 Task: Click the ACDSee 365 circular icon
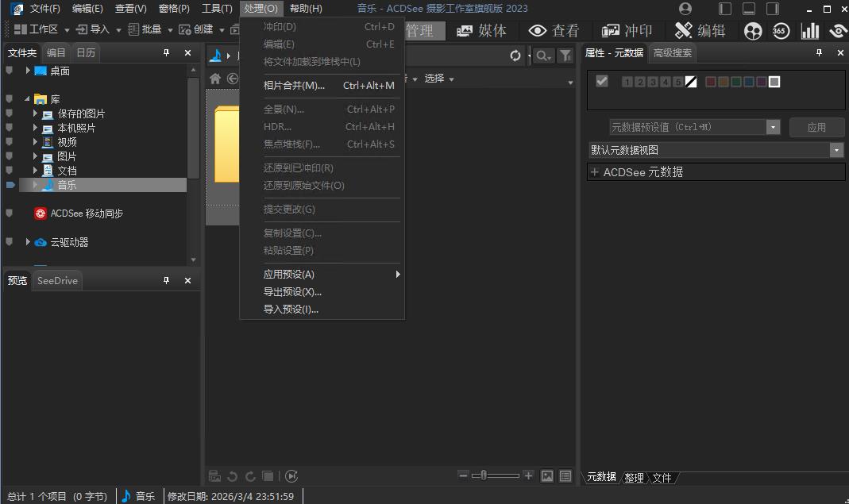point(781,31)
